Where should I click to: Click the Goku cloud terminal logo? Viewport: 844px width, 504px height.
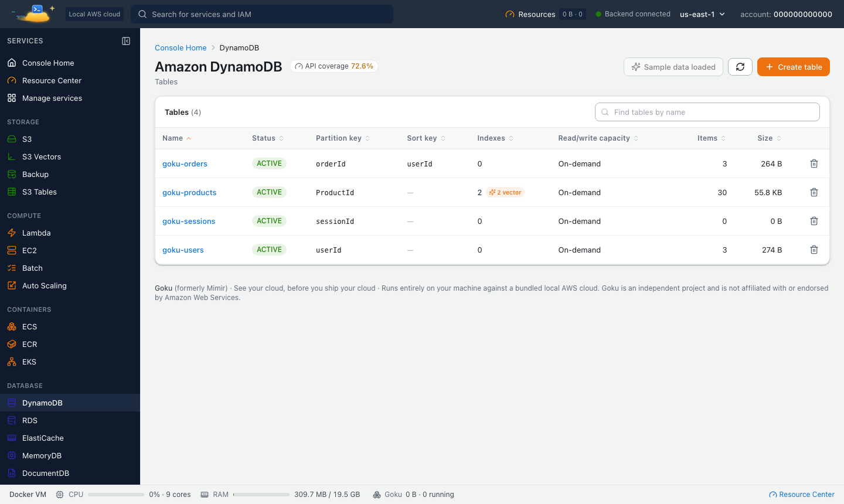pos(33,13)
